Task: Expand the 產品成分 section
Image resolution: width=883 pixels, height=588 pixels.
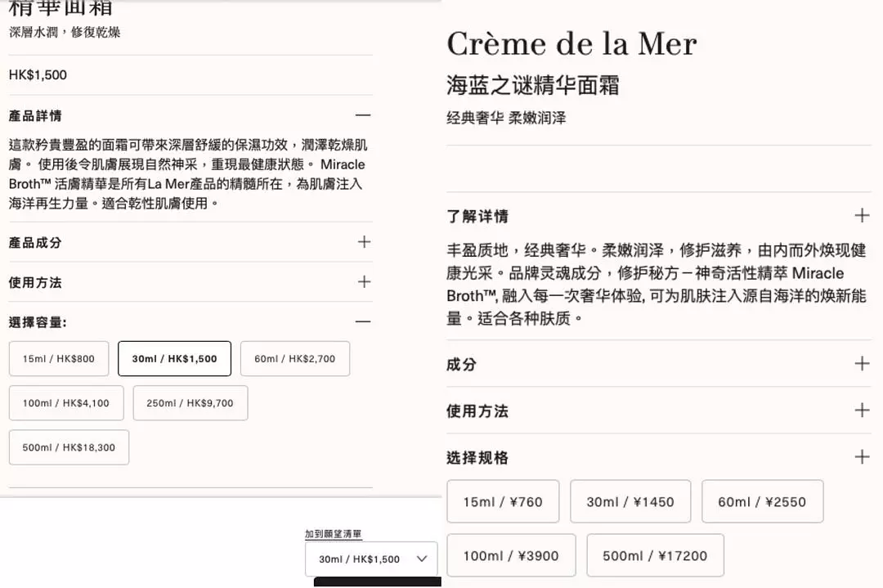Action: click(x=364, y=242)
